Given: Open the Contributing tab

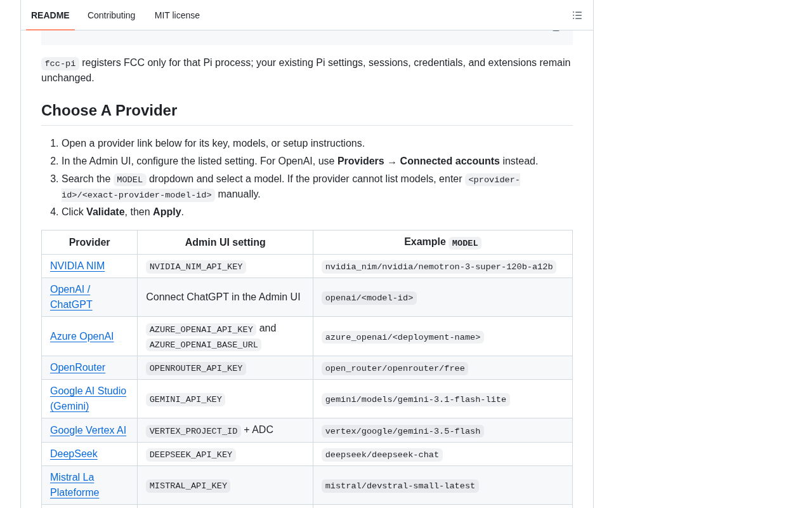Looking at the screenshot, I should [x=111, y=15].
